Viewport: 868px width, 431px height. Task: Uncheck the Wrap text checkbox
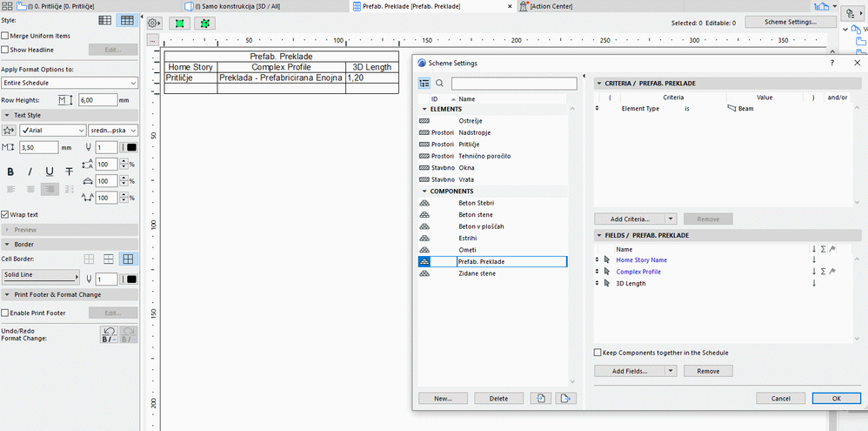(5, 214)
